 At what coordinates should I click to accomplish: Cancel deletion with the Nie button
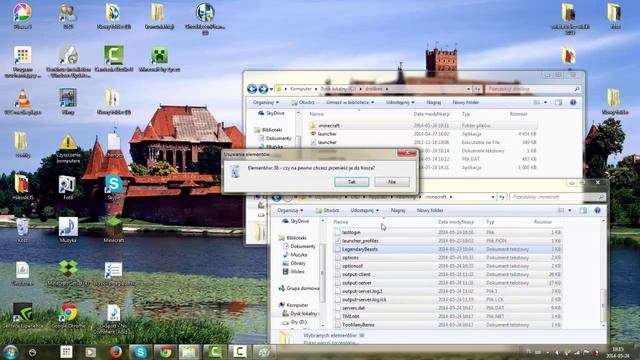[392, 182]
